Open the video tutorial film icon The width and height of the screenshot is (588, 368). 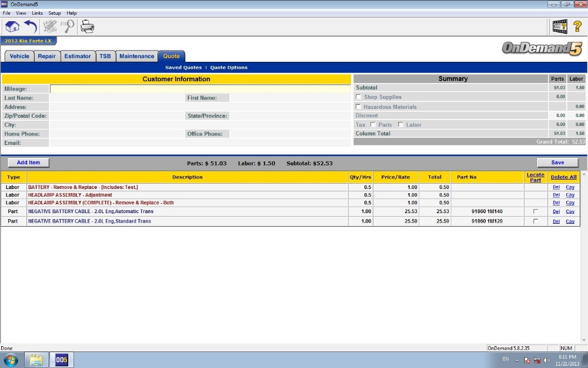(x=559, y=26)
